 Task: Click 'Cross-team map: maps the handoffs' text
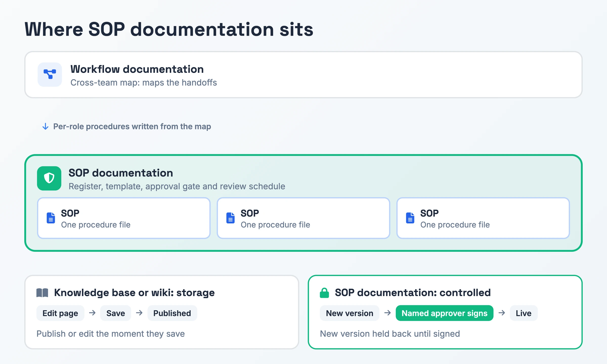pyautogui.click(x=144, y=83)
